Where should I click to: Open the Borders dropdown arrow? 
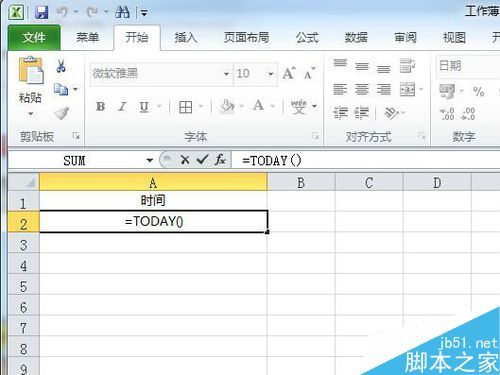[x=201, y=107]
